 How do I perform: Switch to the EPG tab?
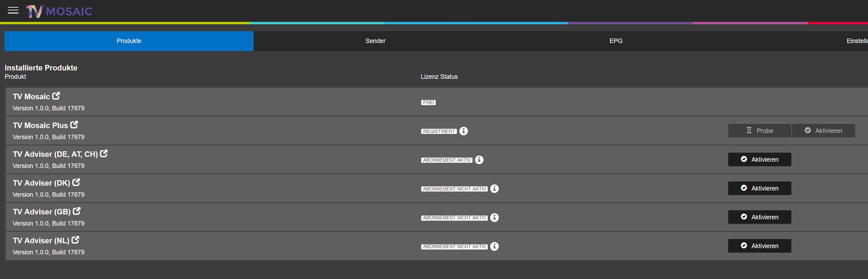coord(616,41)
